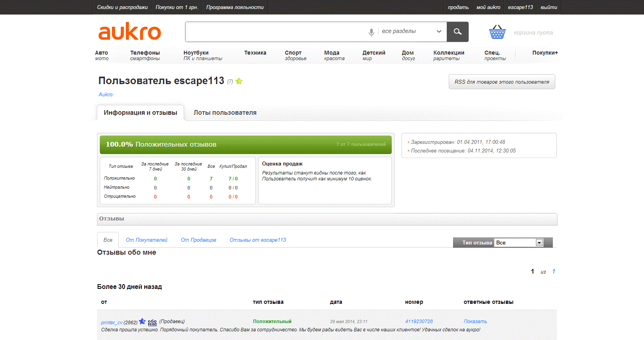Open 'Скидки и распродажи' top link
This screenshot has width=644, height=340.
tap(123, 7)
